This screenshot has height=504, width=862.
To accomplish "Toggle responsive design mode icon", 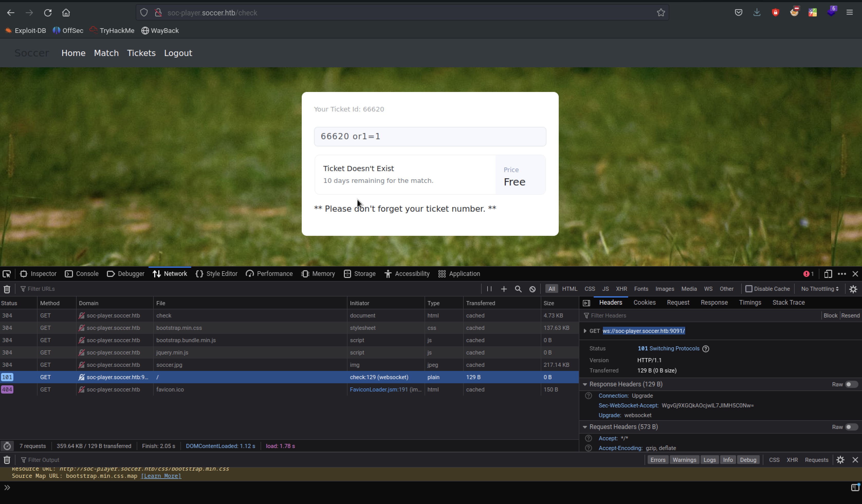I will pyautogui.click(x=828, y=274).
